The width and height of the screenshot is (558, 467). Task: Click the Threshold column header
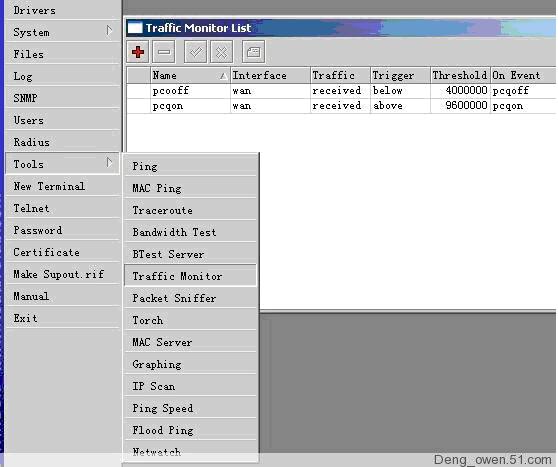point(460,75)
